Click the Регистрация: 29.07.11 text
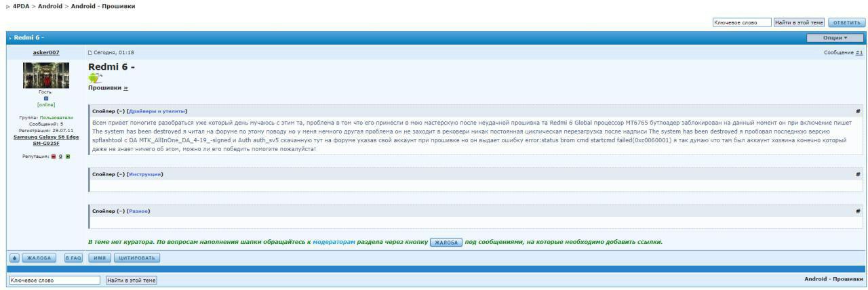Screen dimensions: 868x290 click(x=46, y=130)
